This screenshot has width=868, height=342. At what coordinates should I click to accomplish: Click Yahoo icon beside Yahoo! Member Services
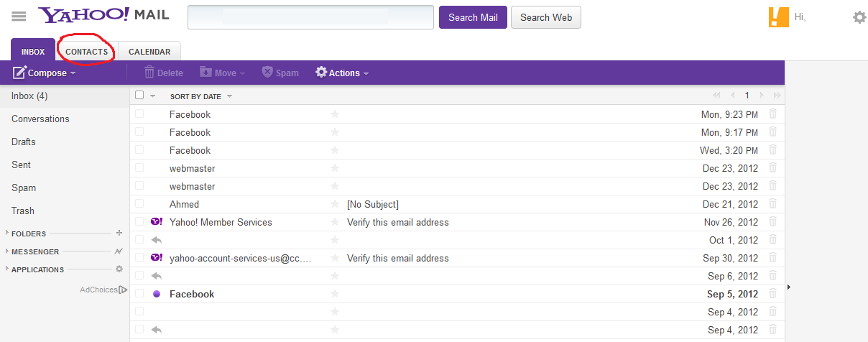pyautogui.click(x=157, y=222)
